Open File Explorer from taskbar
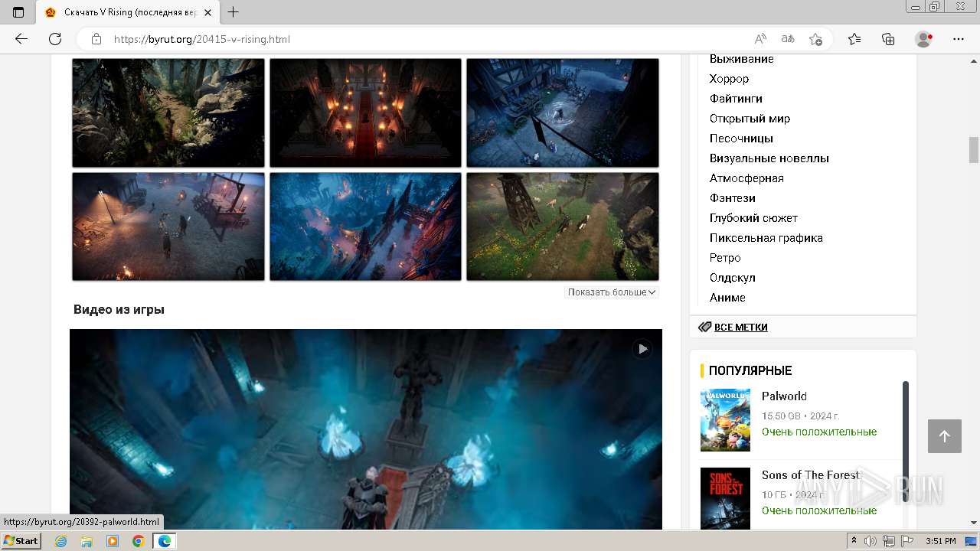 coord(87,541)
